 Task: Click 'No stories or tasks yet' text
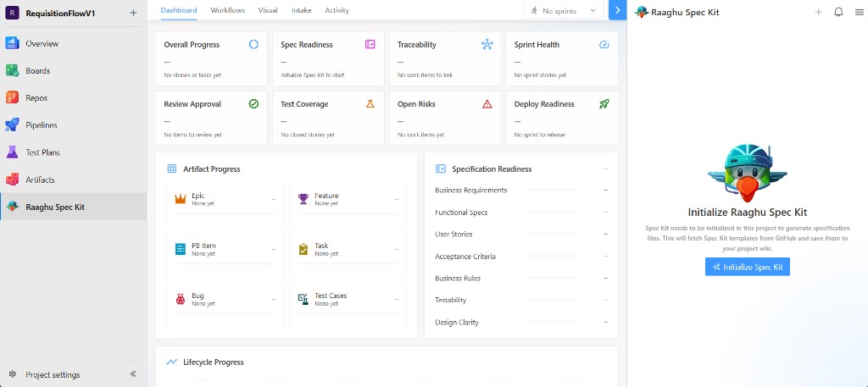(x=192, y=75)
